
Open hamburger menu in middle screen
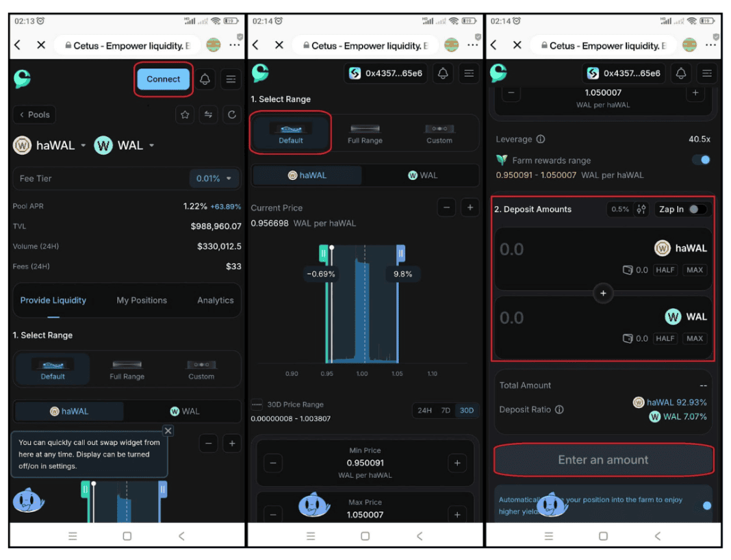pos(469,73)
